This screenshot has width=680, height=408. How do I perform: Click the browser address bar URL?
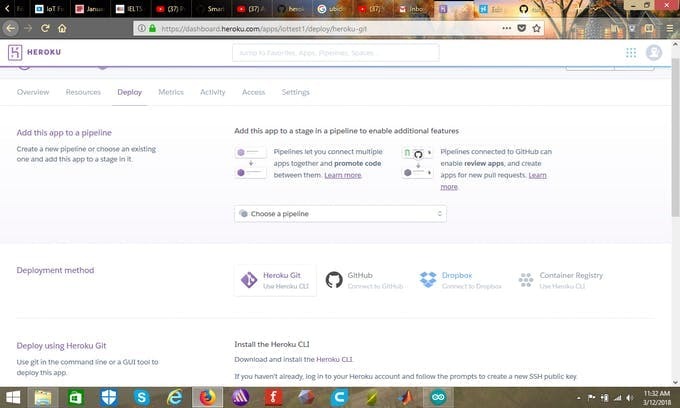[264, 29]
